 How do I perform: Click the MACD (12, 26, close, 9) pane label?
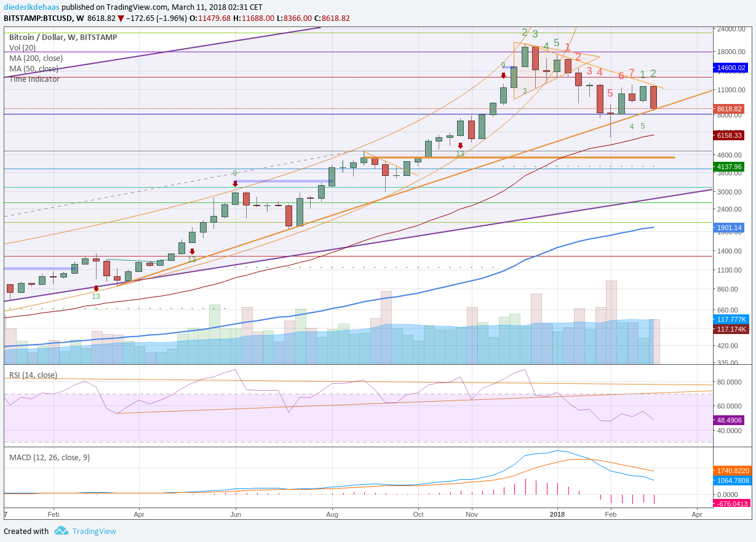[x=49, y=458]
